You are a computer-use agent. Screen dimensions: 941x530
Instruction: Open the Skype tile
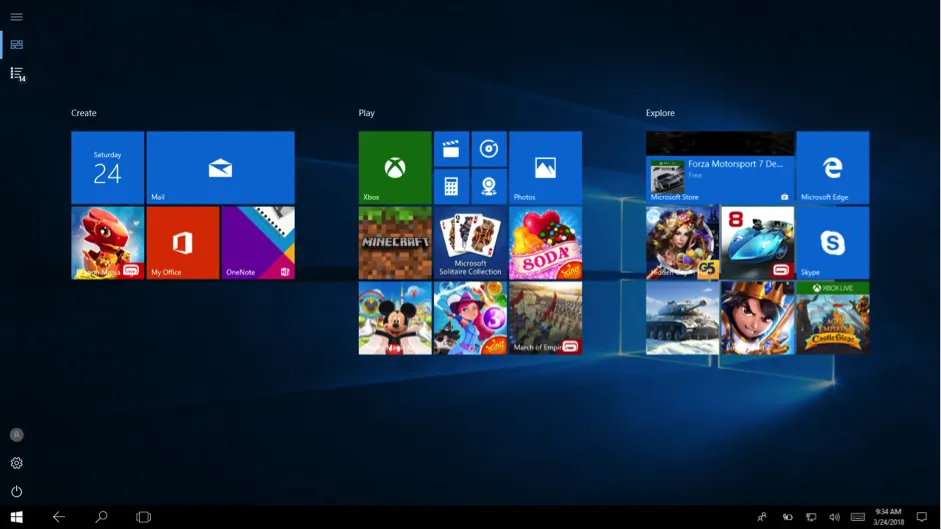pos(832,243)
